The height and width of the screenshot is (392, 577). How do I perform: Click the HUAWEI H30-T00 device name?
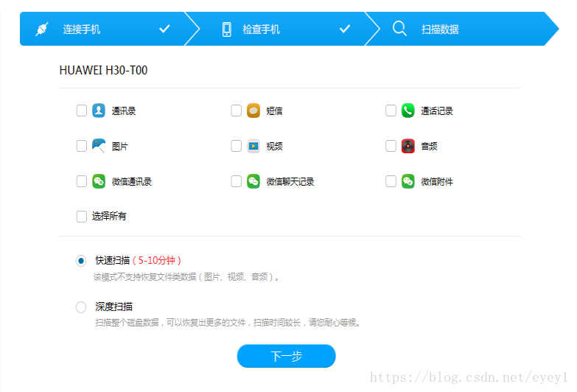(103, 70)
